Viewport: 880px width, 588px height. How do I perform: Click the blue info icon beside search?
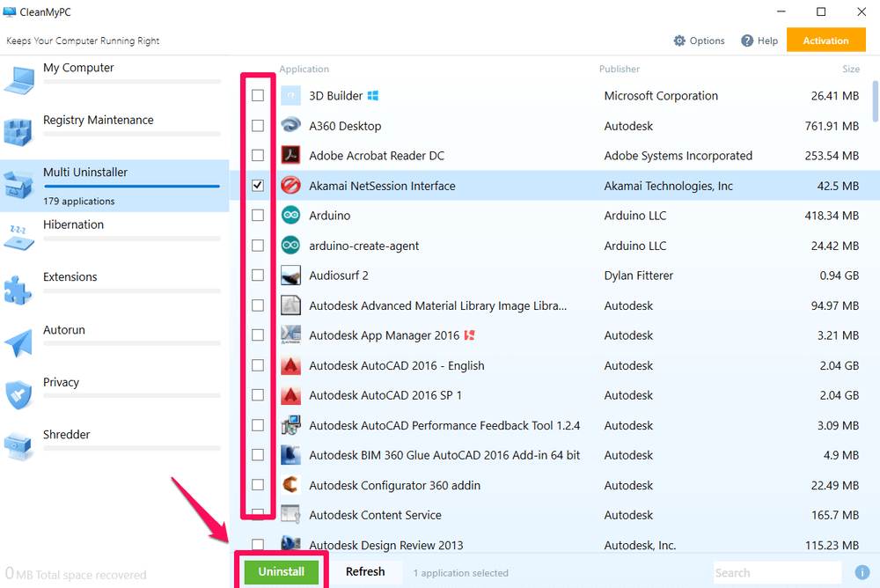coord(862,572)
